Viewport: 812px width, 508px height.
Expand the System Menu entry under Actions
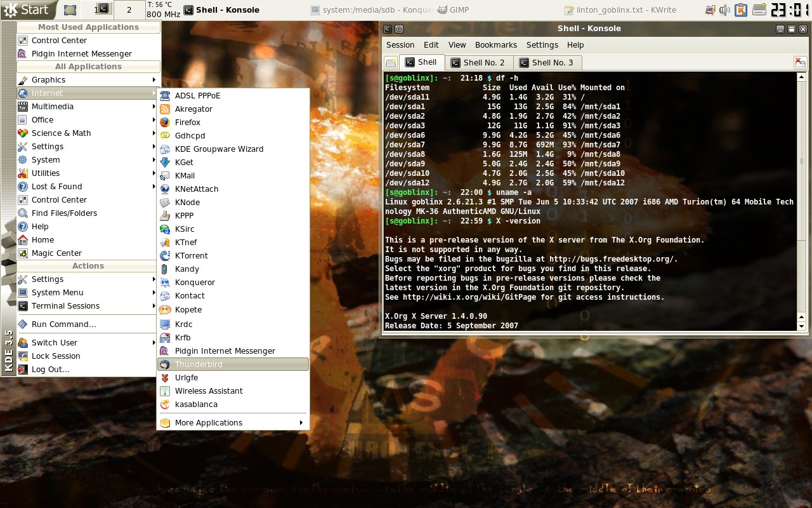click(x=88, y=293)
